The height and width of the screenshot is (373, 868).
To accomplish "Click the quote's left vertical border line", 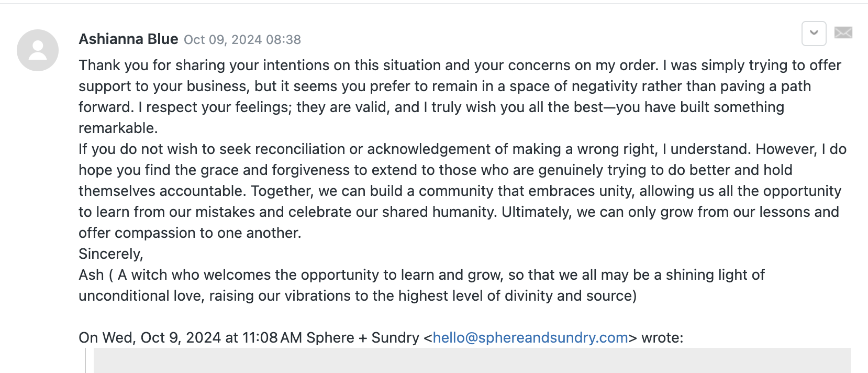I will pos(86,361).
